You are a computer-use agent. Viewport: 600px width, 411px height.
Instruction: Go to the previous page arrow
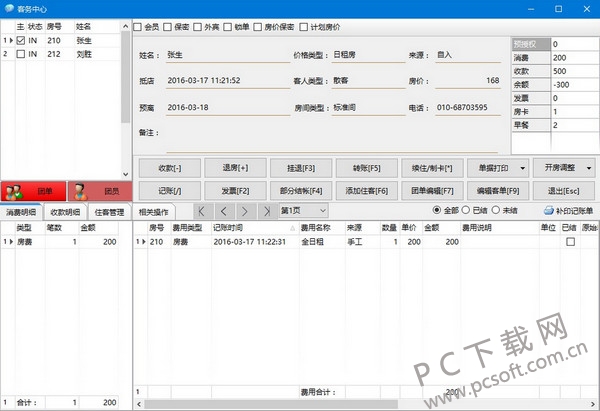tap(224, 211)
